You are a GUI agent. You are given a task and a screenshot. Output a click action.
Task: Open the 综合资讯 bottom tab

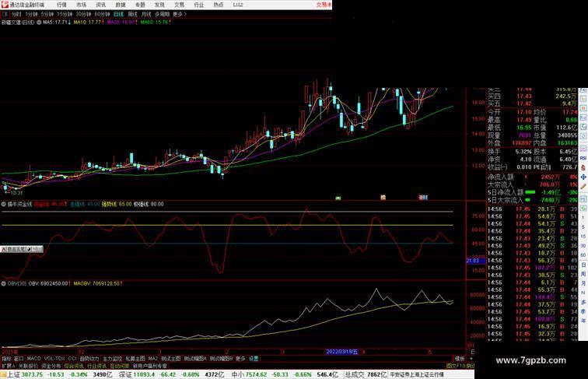coord(74,366)
